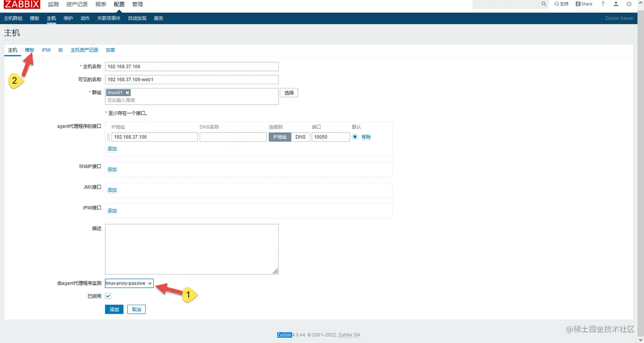Open the Zabbix Share link
This screenshot has height=343, width=644.
pyautogui.click(x=584, y=4)
